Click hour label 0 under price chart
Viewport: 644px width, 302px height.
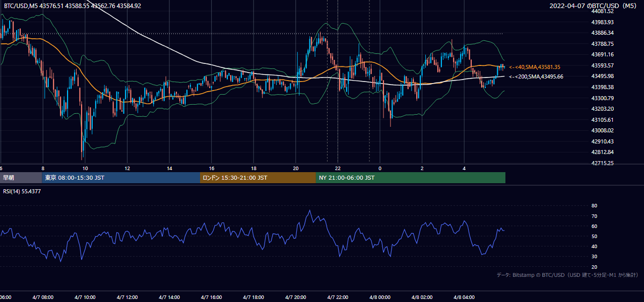pyautogui.click(x=380, y=169)
